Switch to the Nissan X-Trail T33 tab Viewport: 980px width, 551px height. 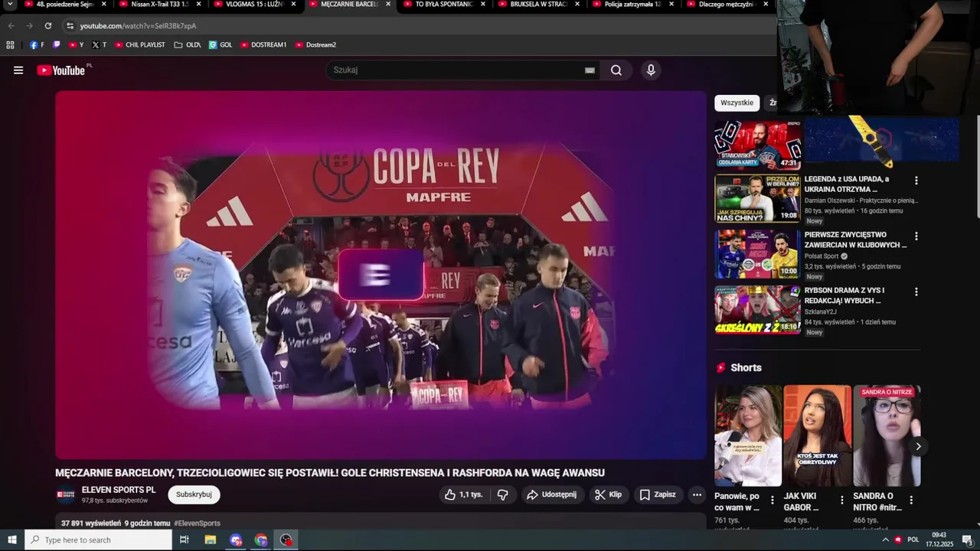coord(160,5)
